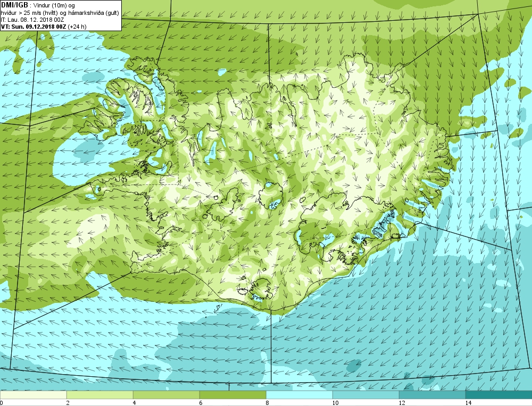Click the 12–14 m/s teal legend swatch
Screen dimensions: 532x406
(x=432, y=395)
